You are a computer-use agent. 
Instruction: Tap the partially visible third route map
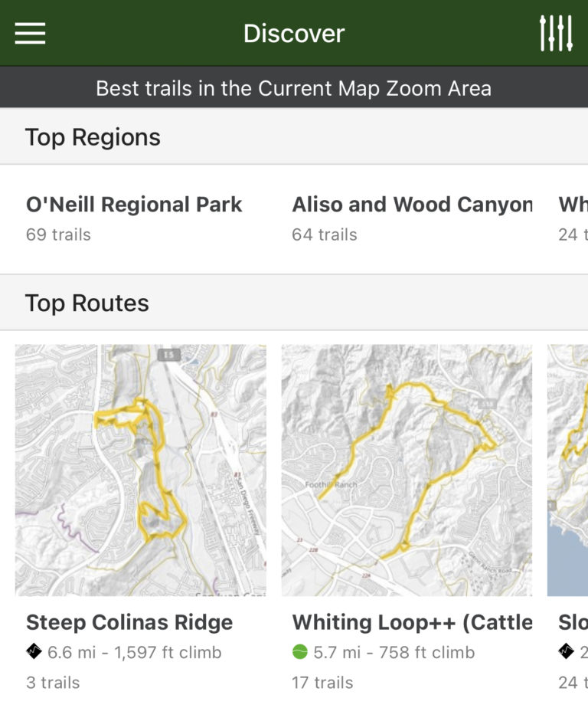click(x=567, y=472)
